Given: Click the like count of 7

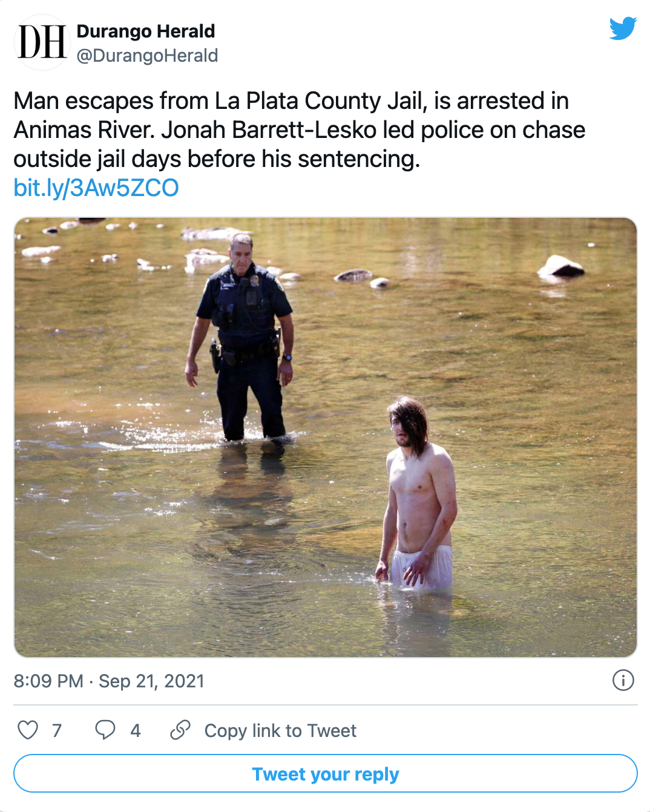Looking at the screenshot, I should 57,731.
